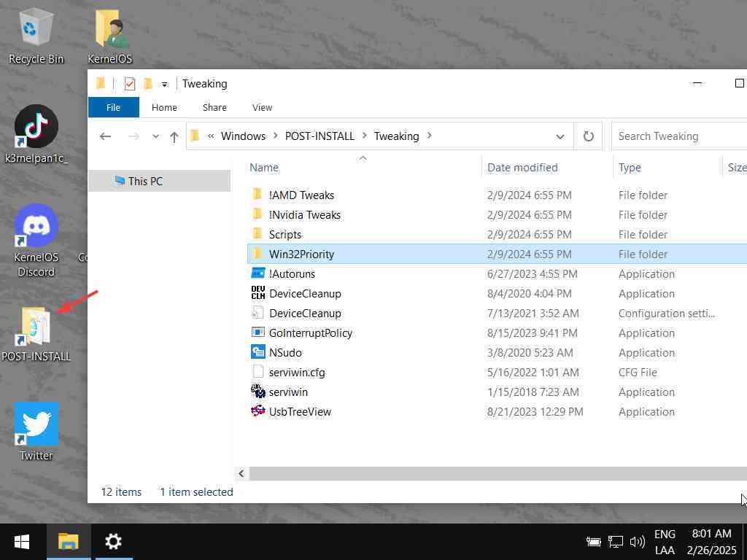Show hidden breadcrumb path double-chevron
Viewport: 747px width, 560px height.
211,136
